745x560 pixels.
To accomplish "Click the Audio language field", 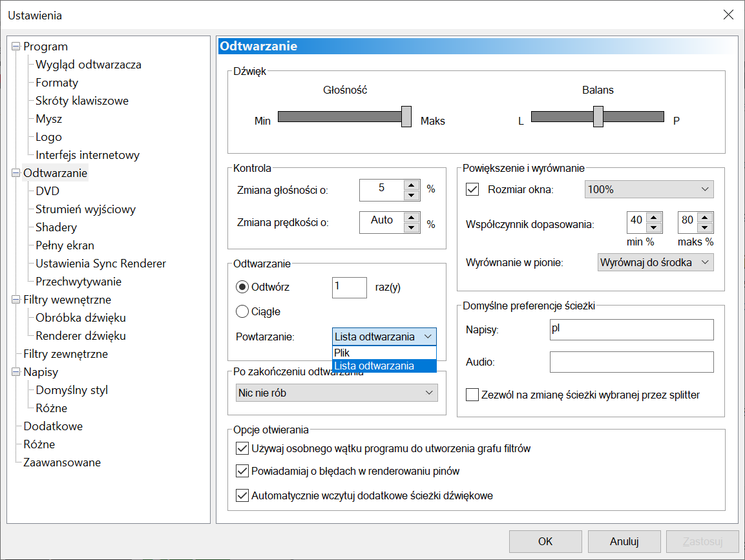I will coord(631,362).
